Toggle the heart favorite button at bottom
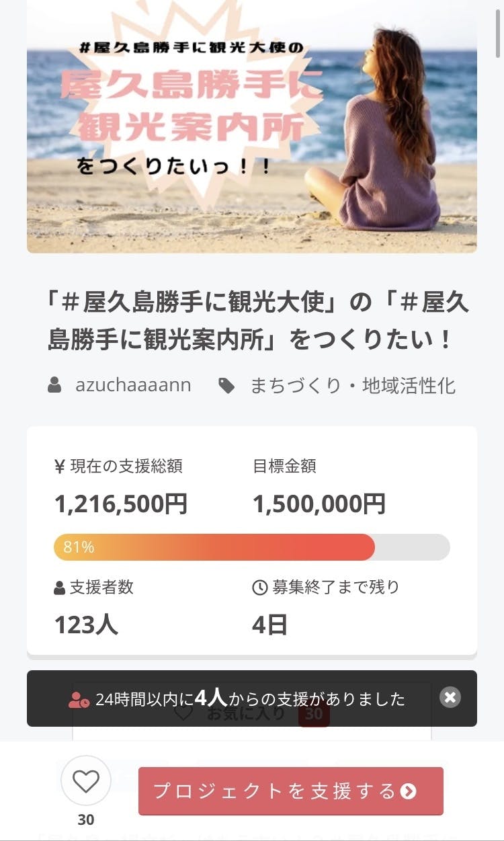 coord(86,781)
